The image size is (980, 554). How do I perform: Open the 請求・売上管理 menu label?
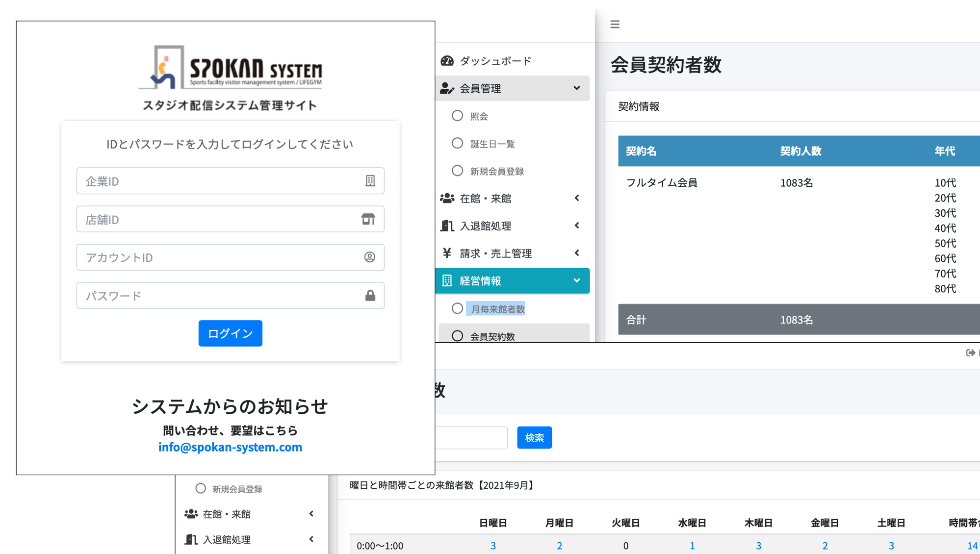496,253
